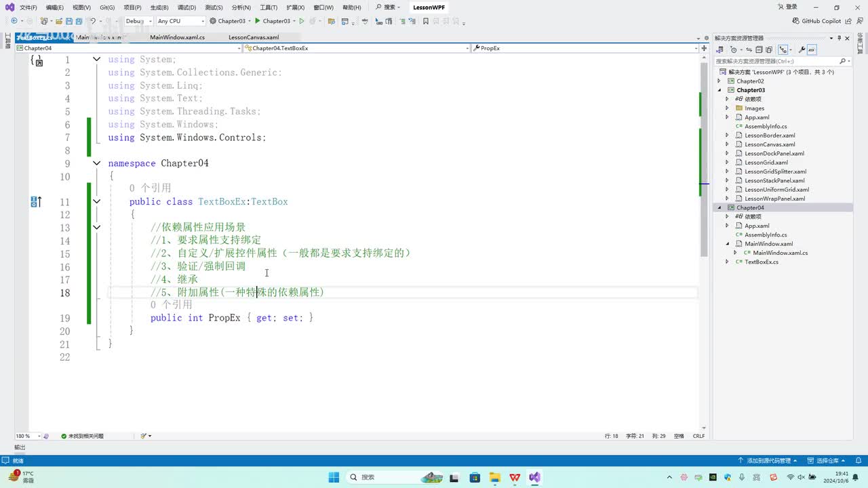Click Show All Files icon in Solution Explorer

pos(769,49)
